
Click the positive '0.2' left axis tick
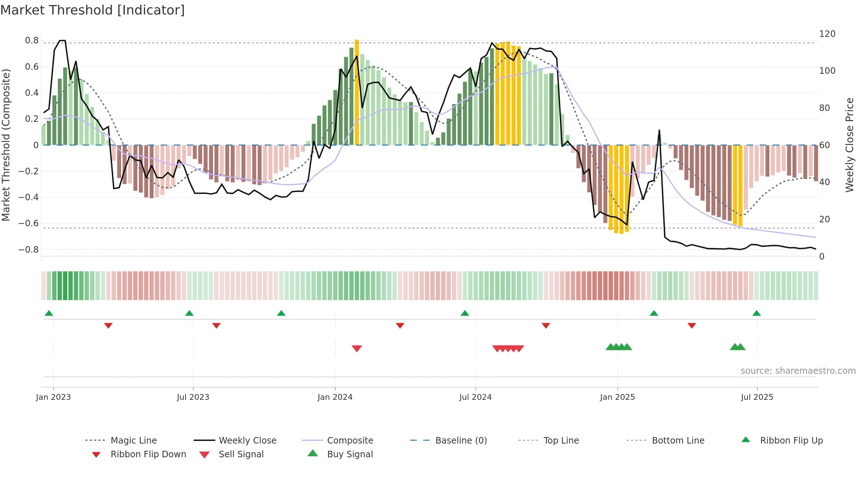click(32, 119)
